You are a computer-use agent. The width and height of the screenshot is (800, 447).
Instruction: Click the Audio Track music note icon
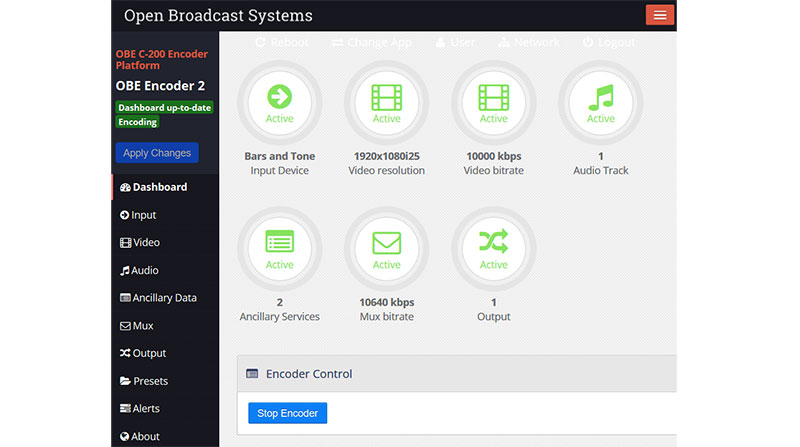[x=601, y=97]
